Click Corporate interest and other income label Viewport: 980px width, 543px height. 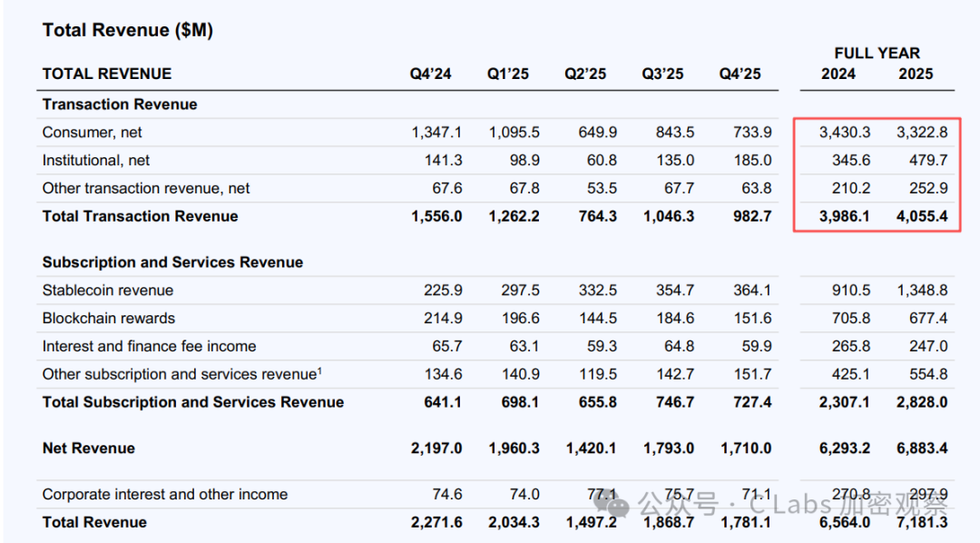(165, 495)
